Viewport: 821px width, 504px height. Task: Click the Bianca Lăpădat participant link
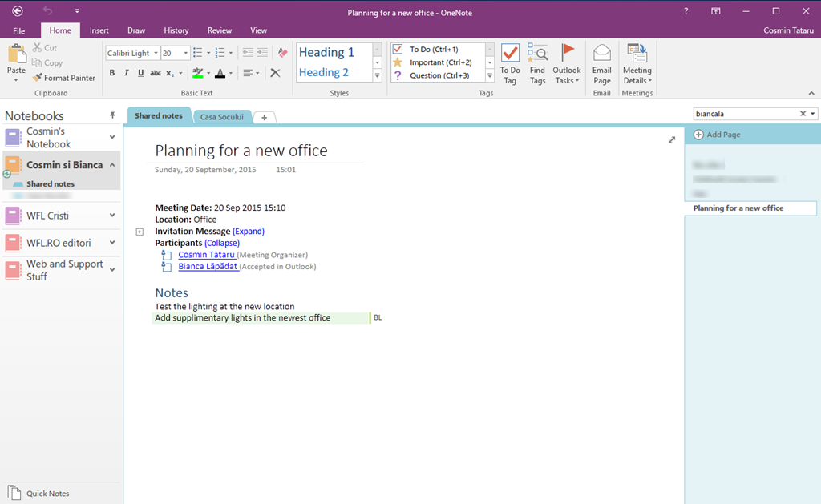(208, 266)
